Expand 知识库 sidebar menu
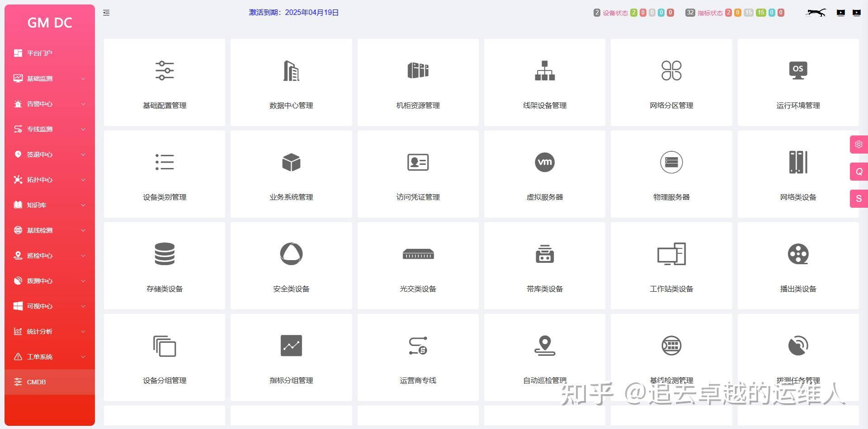This screenshot has height=429, width=868. coord(50,205)
